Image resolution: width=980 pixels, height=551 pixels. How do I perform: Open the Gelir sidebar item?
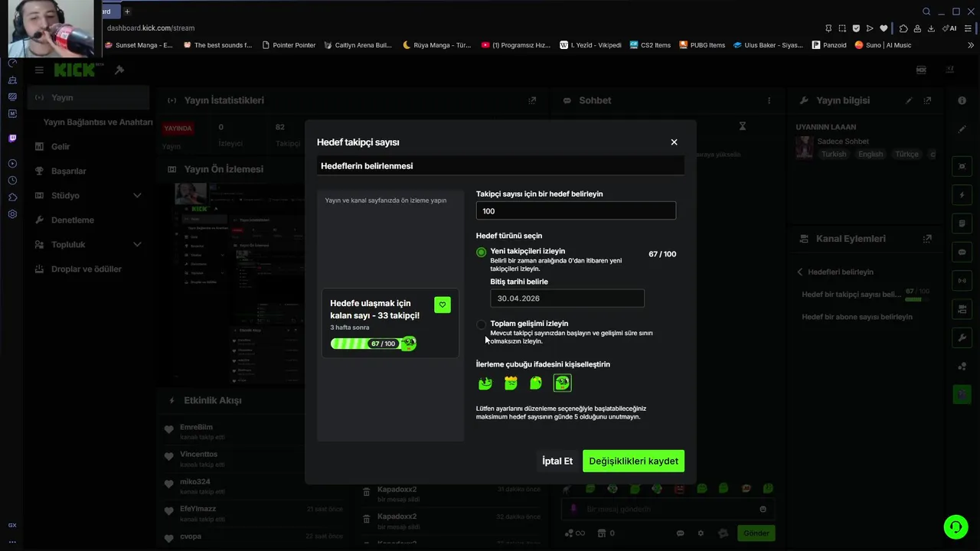[60, 146]
